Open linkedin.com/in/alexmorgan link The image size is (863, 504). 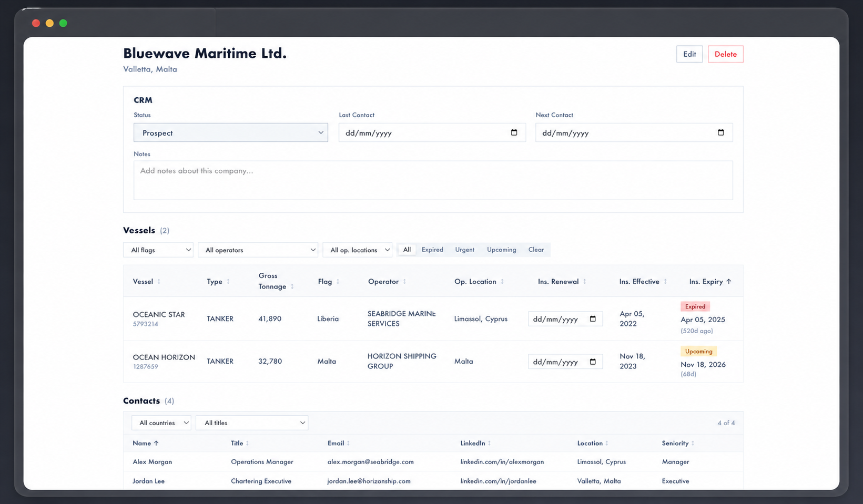[x=502, y=462]
